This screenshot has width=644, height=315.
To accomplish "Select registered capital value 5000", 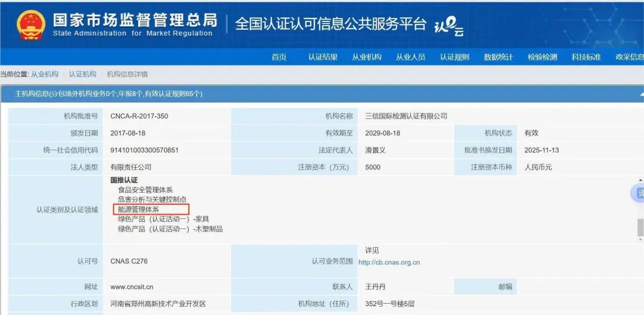I will tap(373, 167).
